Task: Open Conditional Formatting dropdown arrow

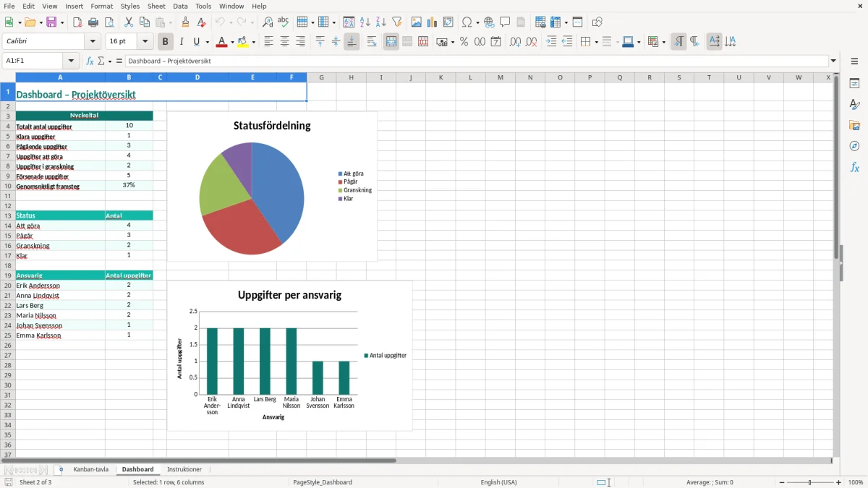Action: click(x=663, y=42)
